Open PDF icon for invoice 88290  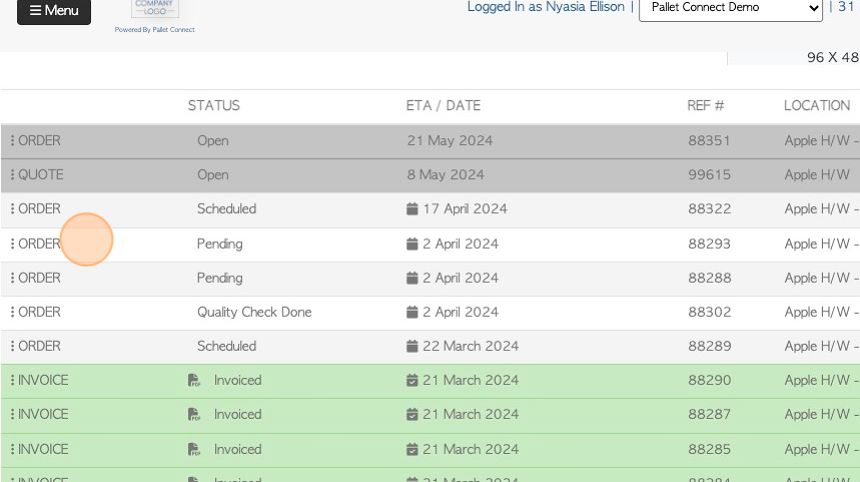[194, 380]
